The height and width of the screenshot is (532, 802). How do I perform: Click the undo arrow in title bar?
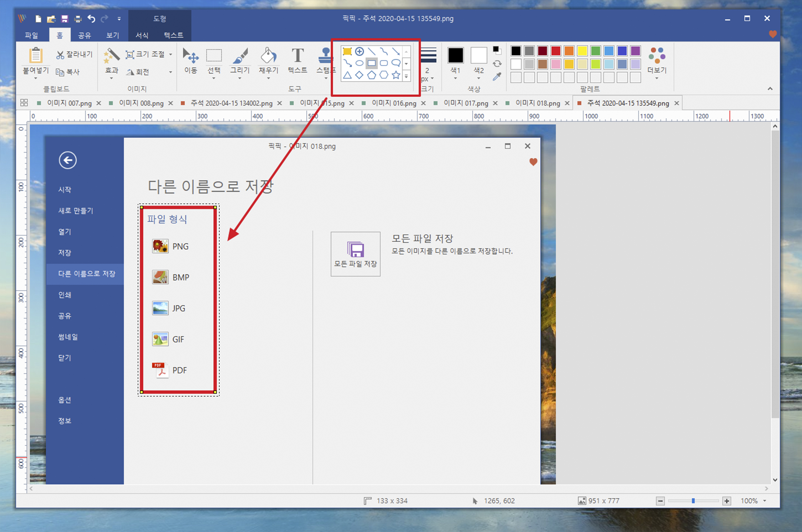click(x=91, y=19)
